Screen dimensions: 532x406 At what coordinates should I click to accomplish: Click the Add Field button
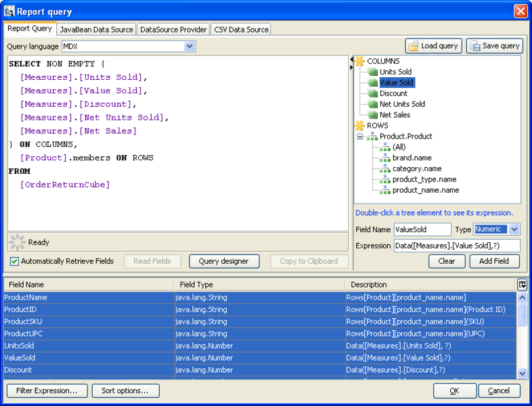pos(494,261)
